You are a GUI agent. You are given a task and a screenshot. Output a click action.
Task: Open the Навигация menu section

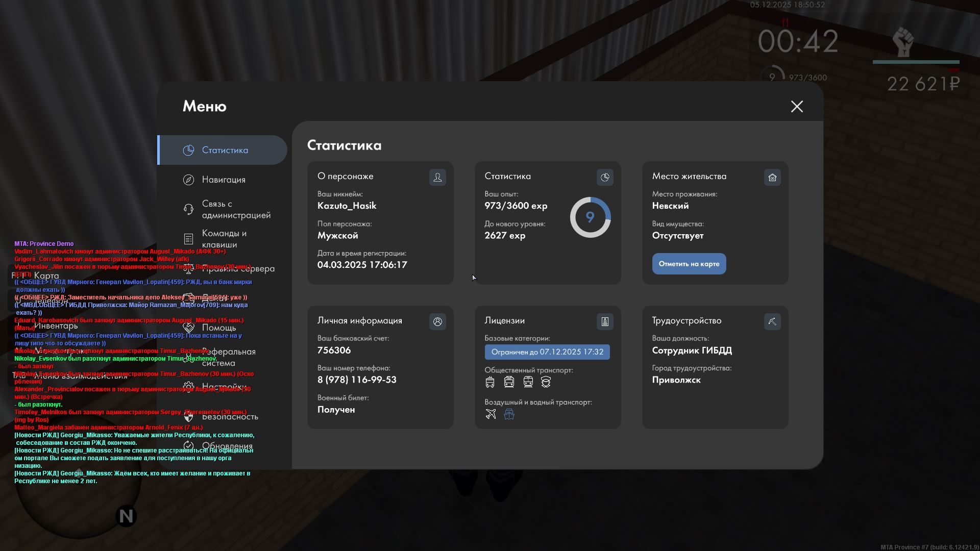coord(224,180)
